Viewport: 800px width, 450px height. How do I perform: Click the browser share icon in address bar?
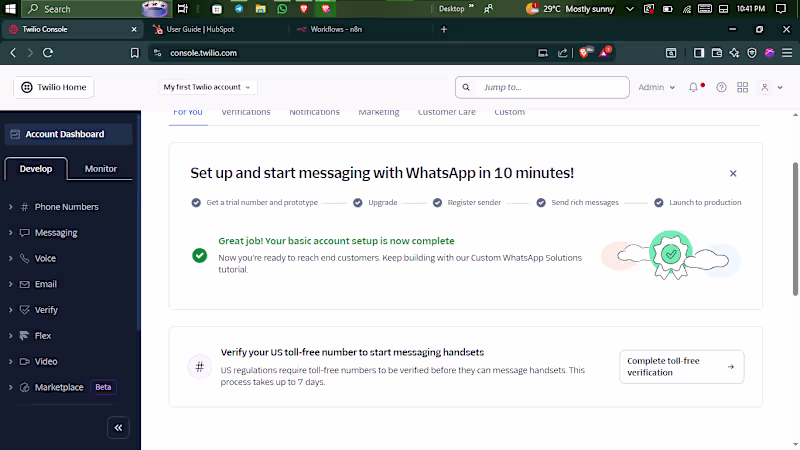[x=562, y=53]
